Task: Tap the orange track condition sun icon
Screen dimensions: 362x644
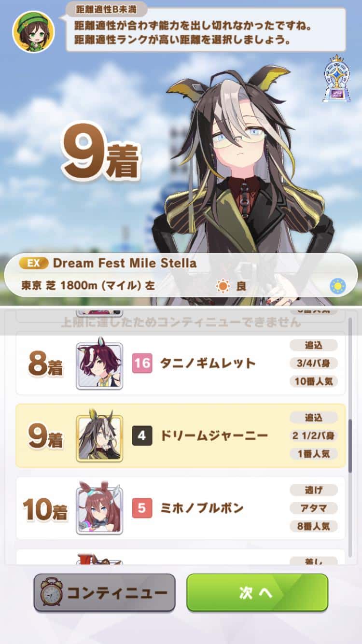Action: pyautogui.click(x=223, y=286)
